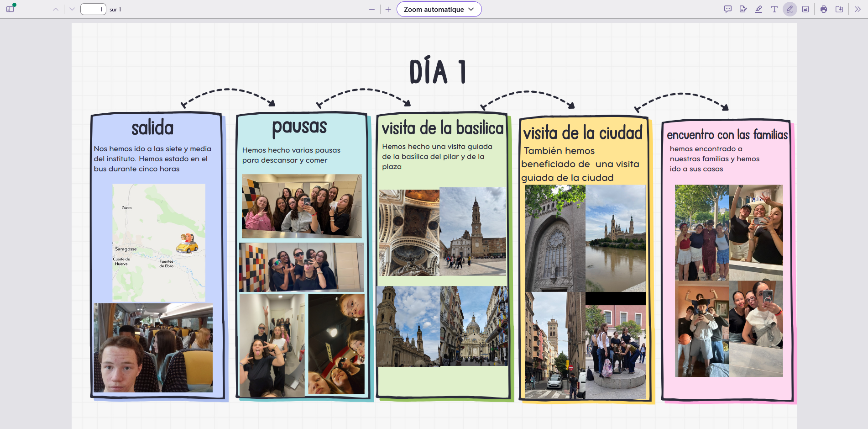Click text 'hemos encontrado a'

click(706, 149)
